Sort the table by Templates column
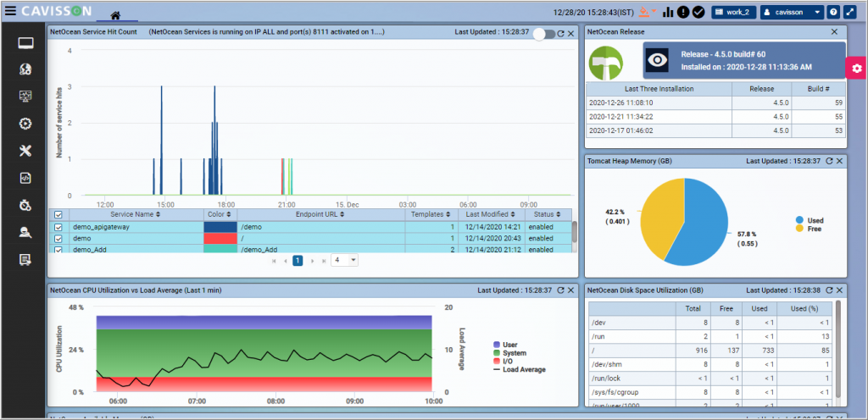The width and height of the screenshot is (868, 420). pyautogui.click(x=431, y=214)
